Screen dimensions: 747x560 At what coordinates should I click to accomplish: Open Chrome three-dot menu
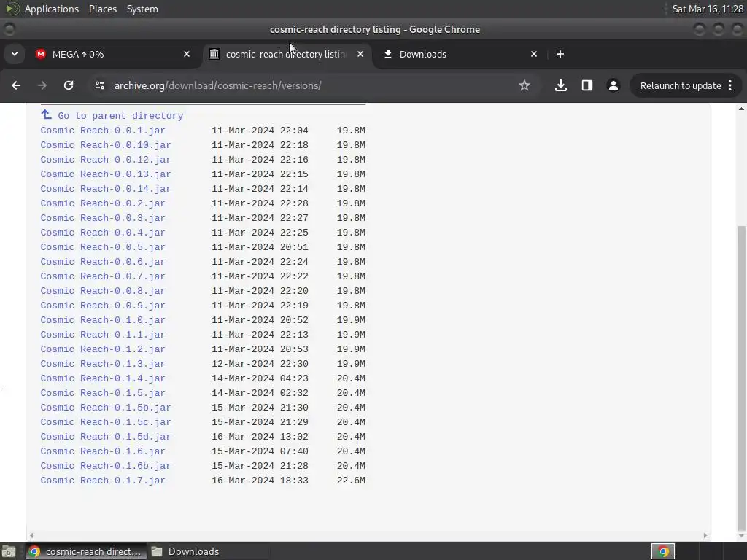pos(730,86)
